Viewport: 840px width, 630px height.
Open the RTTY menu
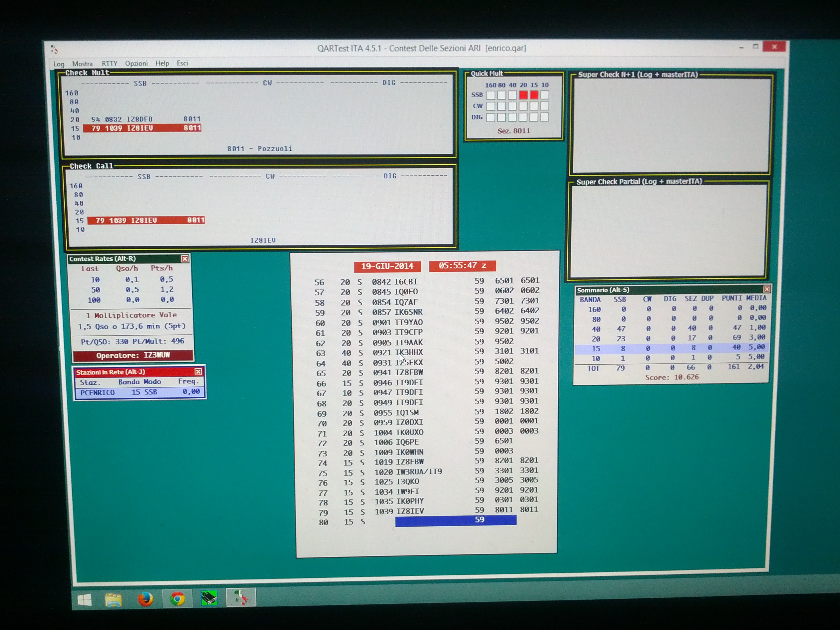(109, 64)
